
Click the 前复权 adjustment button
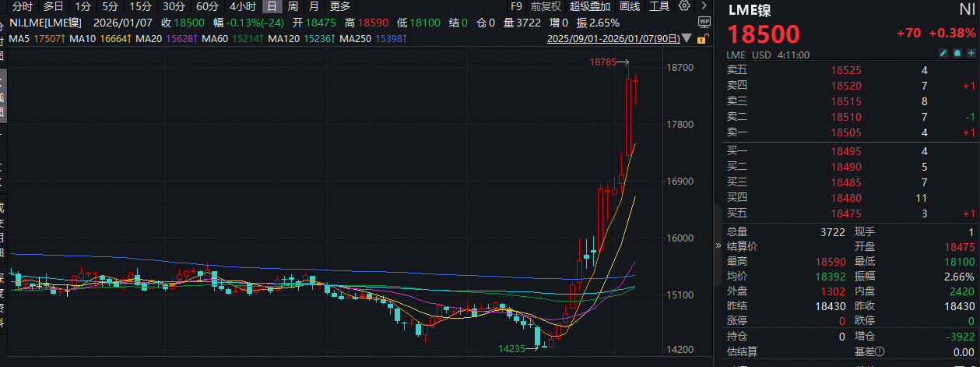pyautogui.click(x=546, y=6)
